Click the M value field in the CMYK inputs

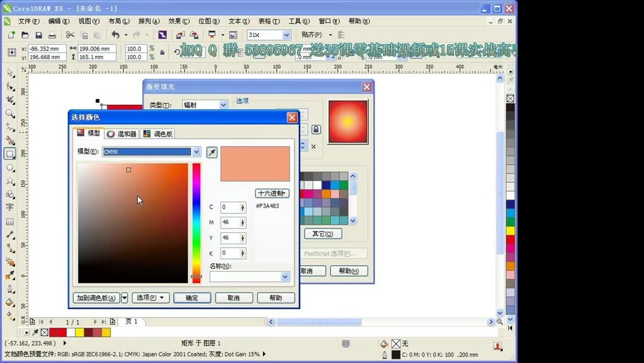tap(231, 222)
